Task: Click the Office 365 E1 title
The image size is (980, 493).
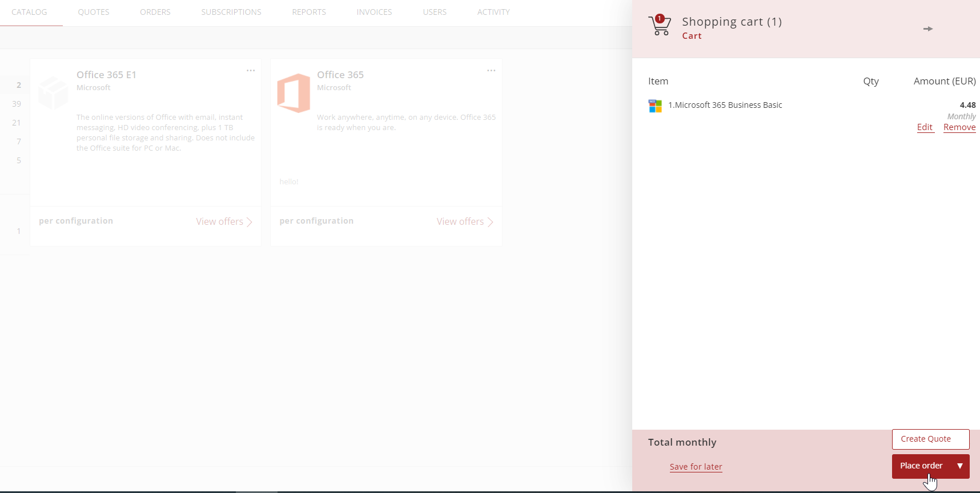Action: click(106, 75)
